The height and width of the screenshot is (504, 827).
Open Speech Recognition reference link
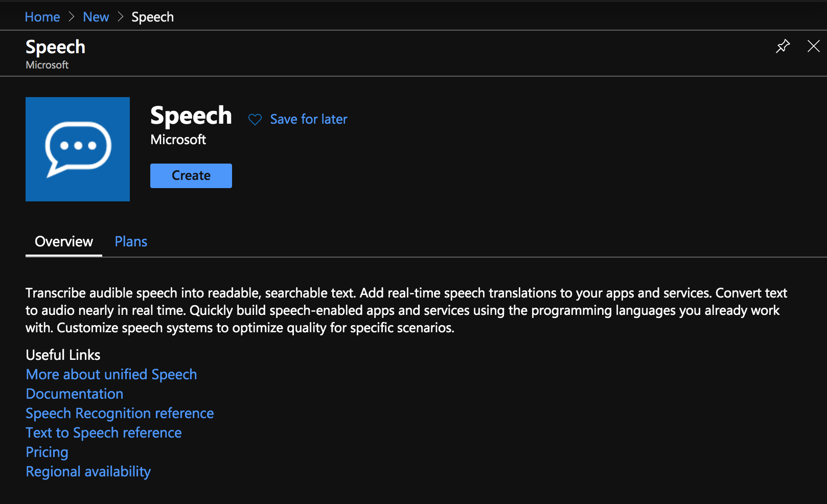[120, 414]
